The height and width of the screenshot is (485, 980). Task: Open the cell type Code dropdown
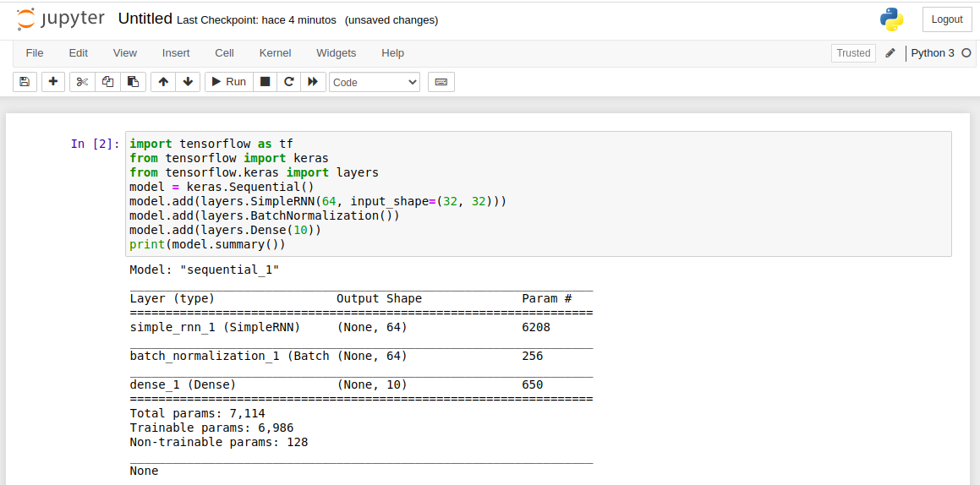(375, 82)
